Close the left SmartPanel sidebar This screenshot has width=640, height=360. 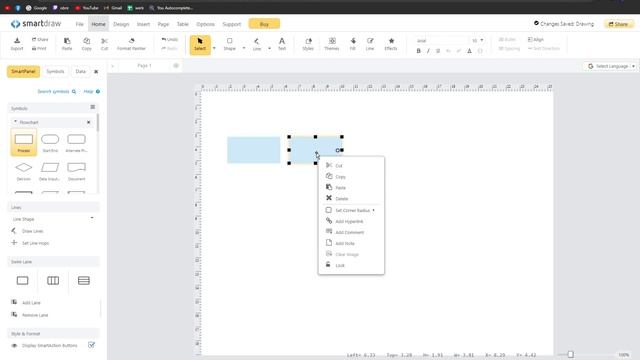click(x=96, y=71)
